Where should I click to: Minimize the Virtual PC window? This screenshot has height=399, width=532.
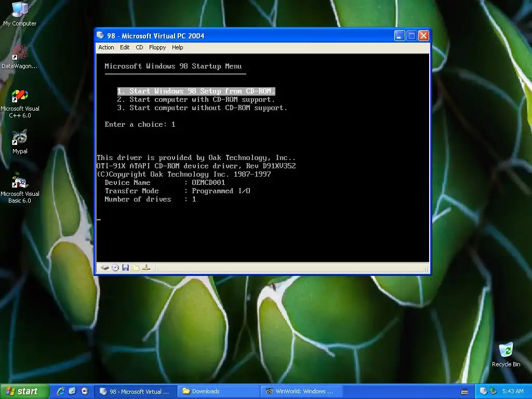(400, 36)
